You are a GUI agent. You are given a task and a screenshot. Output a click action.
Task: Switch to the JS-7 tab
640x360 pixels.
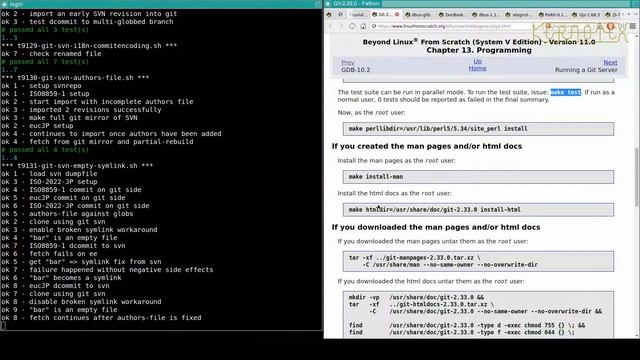click(614, 15)
